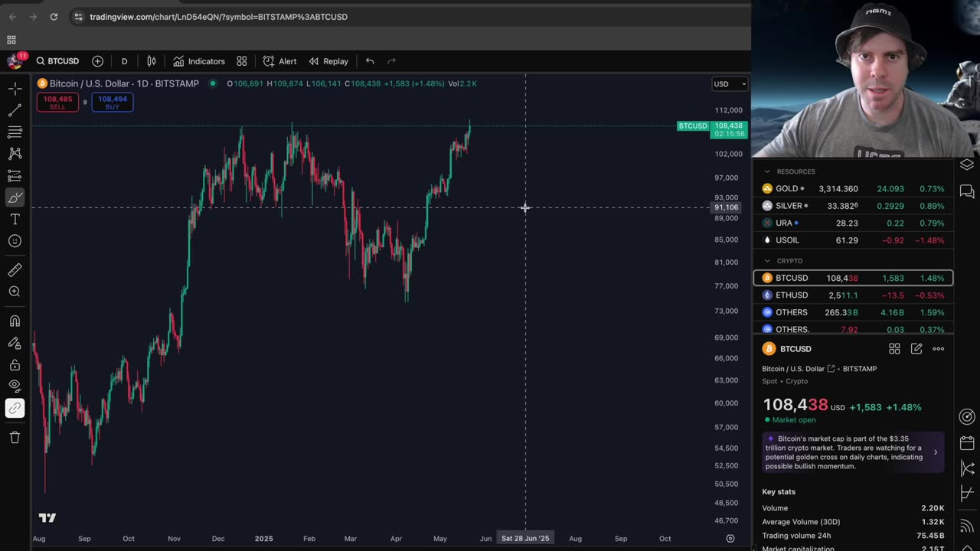
Task: Click the red SELL price button
Action: click(x=57, y=103)
